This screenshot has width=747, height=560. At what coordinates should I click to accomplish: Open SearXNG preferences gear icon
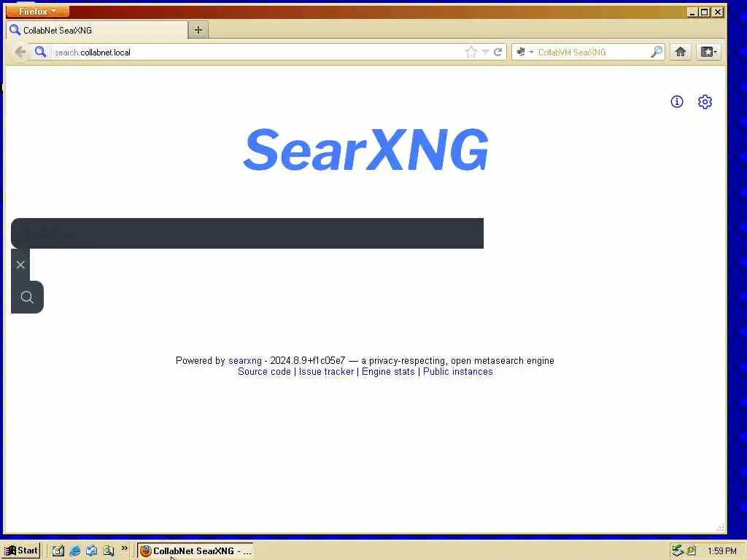pos(705,101)
